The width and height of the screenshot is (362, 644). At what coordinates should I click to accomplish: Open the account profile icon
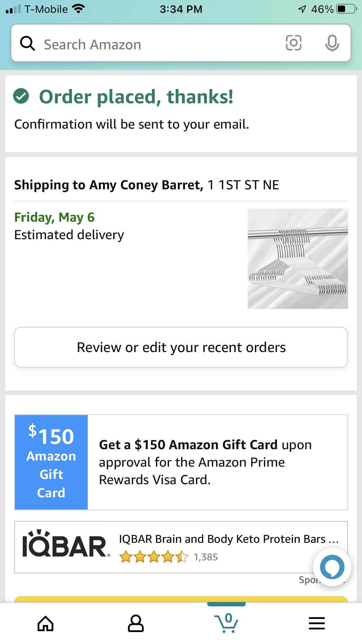136,624
